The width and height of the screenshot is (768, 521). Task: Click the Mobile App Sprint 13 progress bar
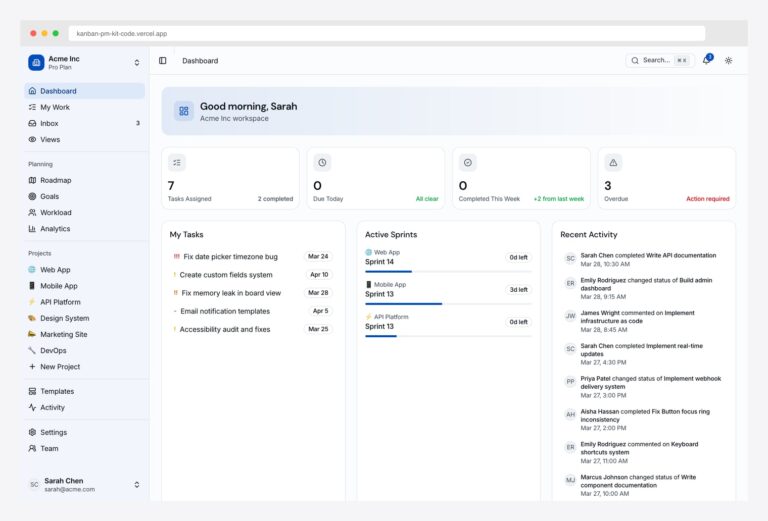pyautogui.click(x=448, y=304)
